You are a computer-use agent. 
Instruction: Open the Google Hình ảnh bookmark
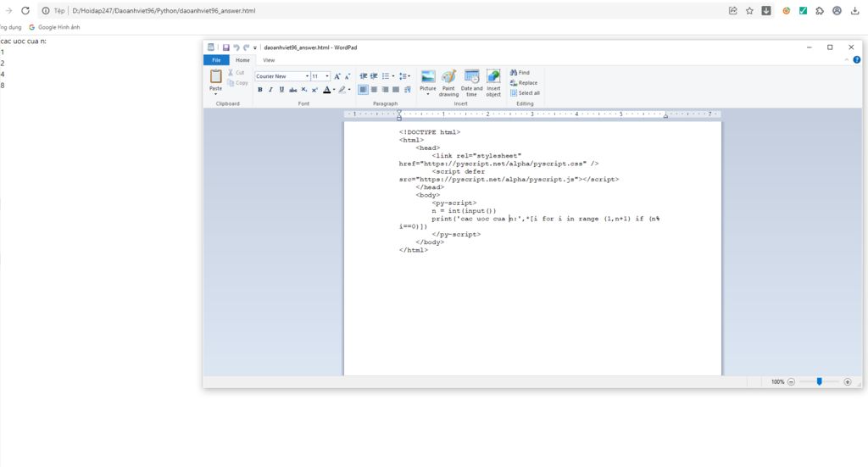(x=54, y=27)
